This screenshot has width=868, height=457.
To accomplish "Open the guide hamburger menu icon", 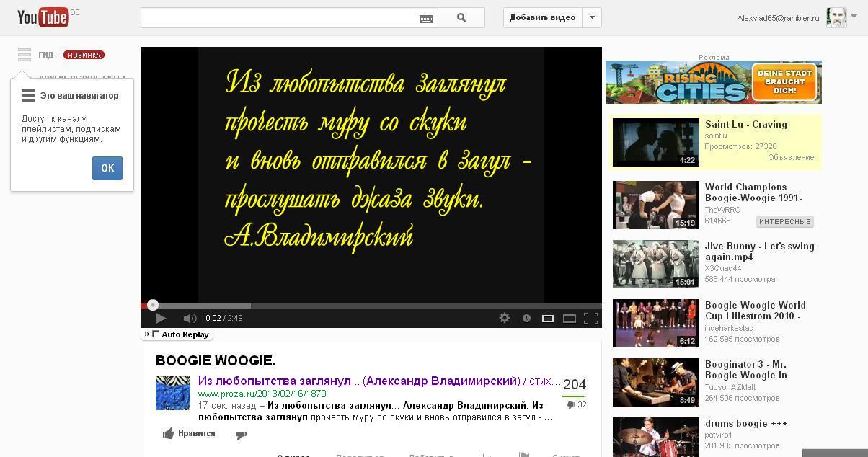I will (x=25, y=54).
